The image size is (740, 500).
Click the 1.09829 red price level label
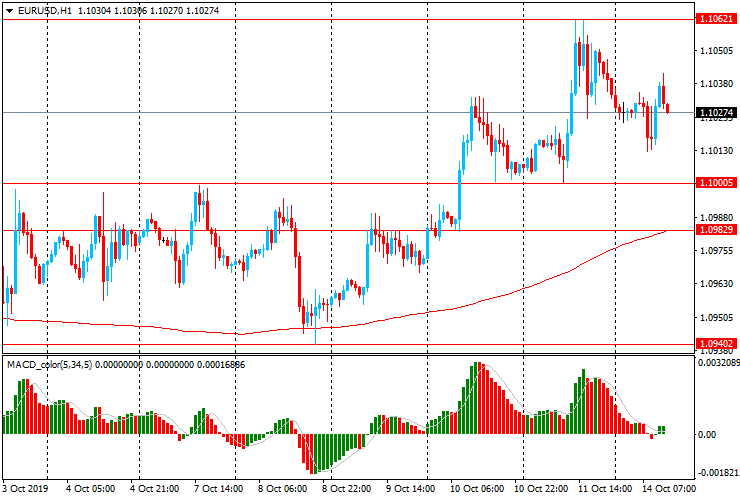pos(716,230)
